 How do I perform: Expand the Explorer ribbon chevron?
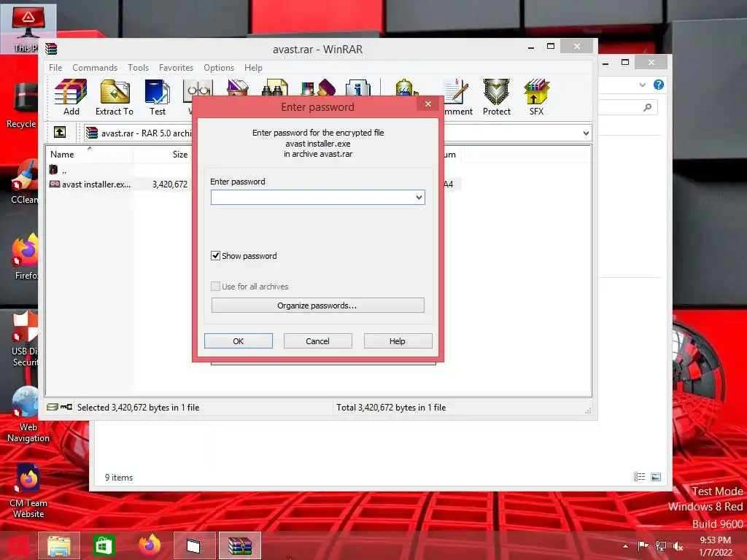click(642, 85)
